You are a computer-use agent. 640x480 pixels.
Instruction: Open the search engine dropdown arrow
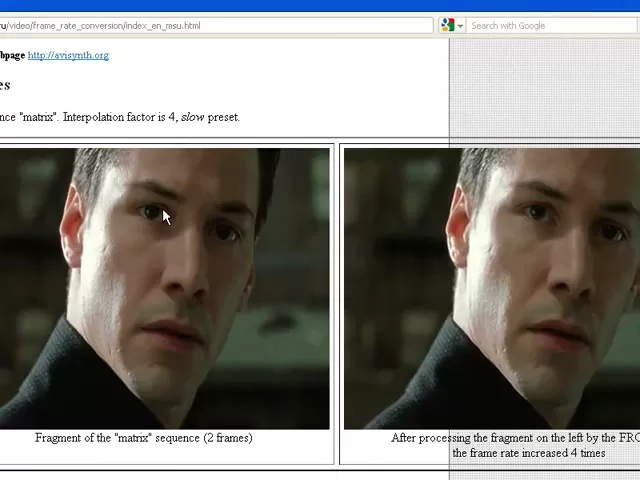click(x=460, y=26)
